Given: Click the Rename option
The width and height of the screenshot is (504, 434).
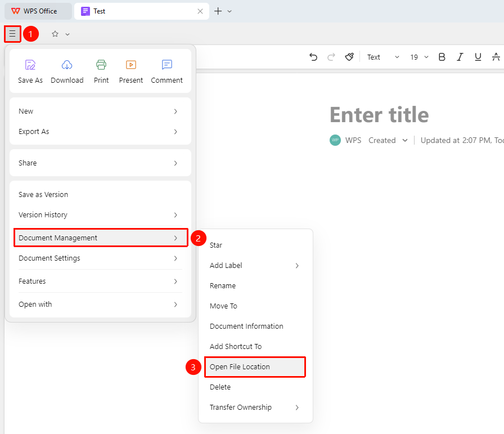Looking at the screenshot, I should pyautogui.click(x=223, y=286).
